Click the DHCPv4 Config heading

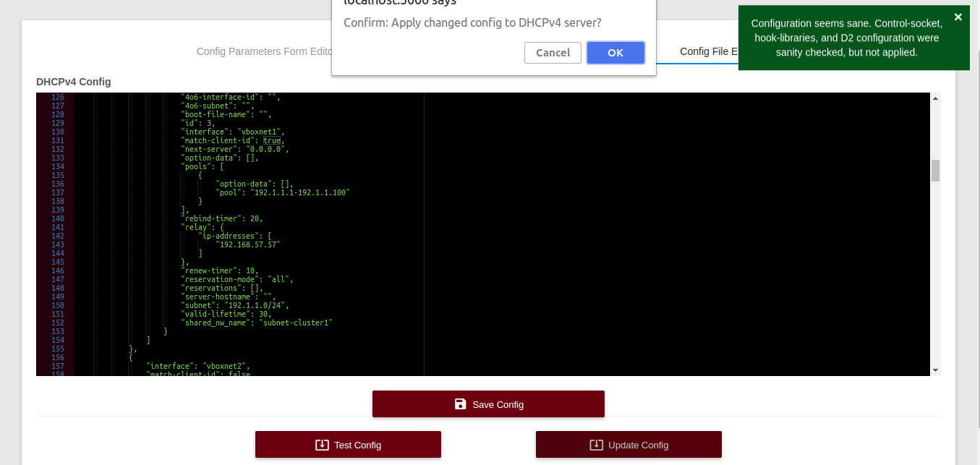74,82
